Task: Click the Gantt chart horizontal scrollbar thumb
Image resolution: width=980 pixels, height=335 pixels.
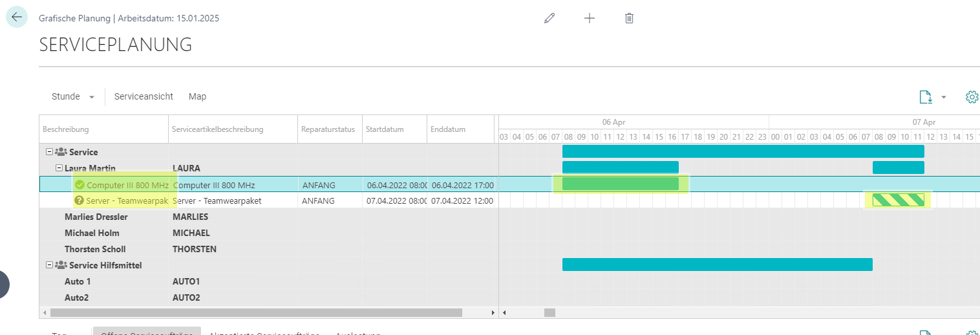Action: click(549, 312)
